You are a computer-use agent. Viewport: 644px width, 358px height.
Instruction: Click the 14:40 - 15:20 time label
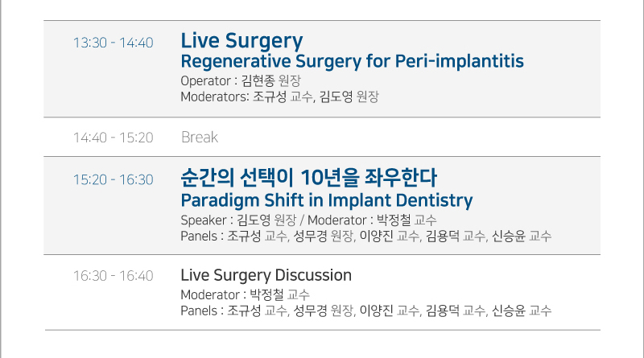[x=113, y=138]
